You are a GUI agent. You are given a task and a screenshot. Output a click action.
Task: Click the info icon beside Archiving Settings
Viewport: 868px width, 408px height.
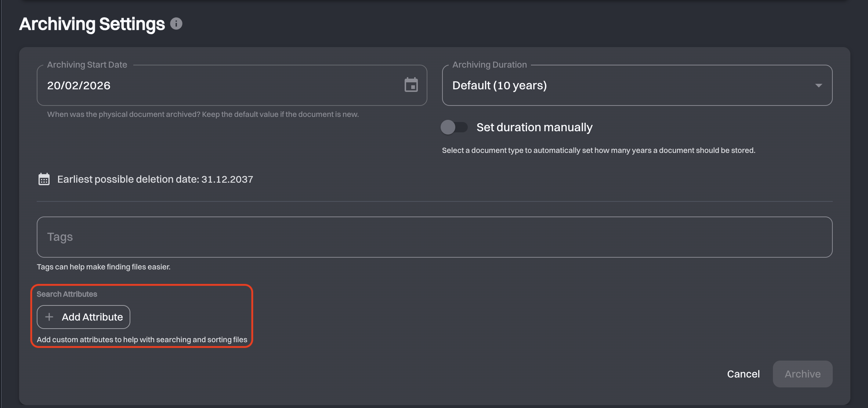[176, 24]
